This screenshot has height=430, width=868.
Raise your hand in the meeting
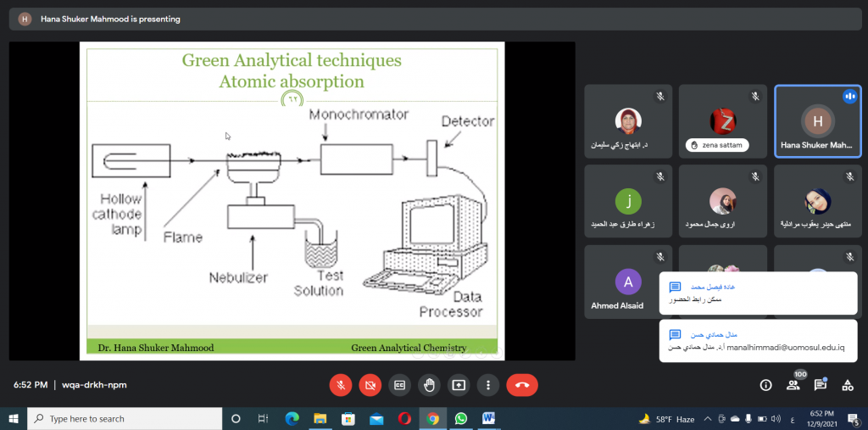(429, 385)
